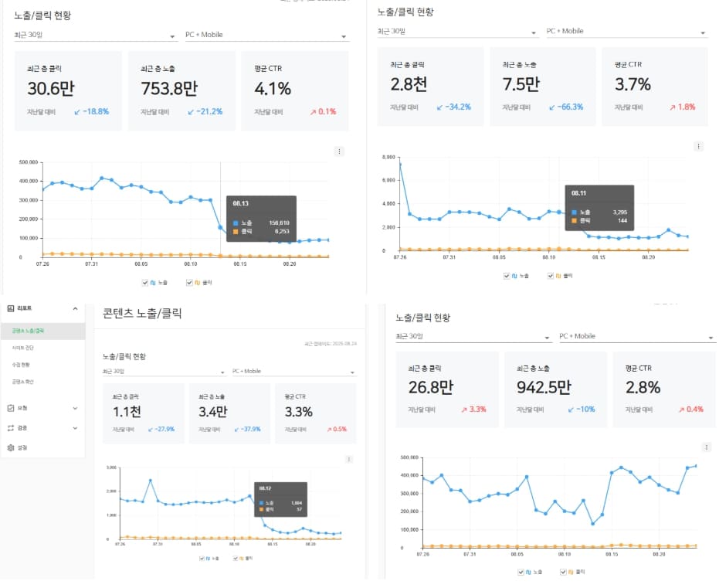Open the 설정 gear icon in sidebar

pyautogui.click(x=11, y=447)
